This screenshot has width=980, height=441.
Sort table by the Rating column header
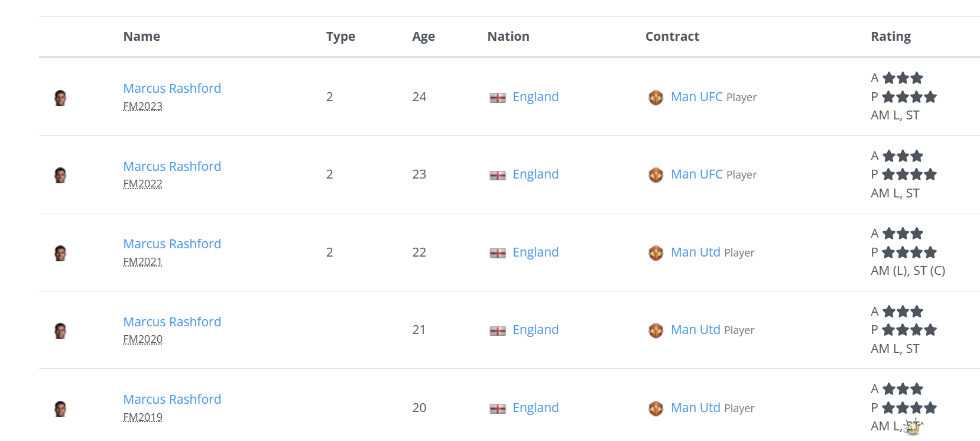click(x=891, y=37)
